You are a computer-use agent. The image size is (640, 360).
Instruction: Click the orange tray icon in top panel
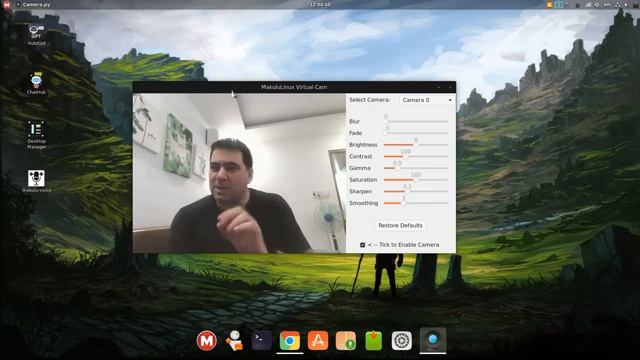point(549,5)
